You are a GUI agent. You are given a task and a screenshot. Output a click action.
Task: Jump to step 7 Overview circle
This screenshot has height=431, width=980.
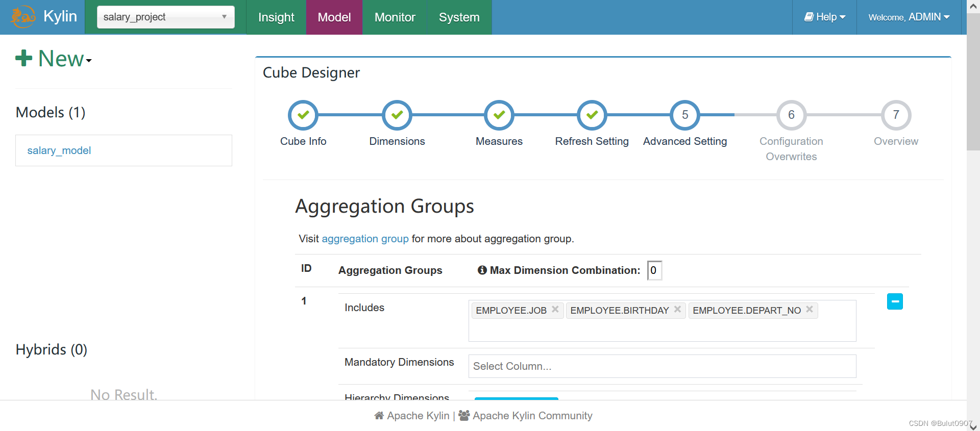point(896,115)
